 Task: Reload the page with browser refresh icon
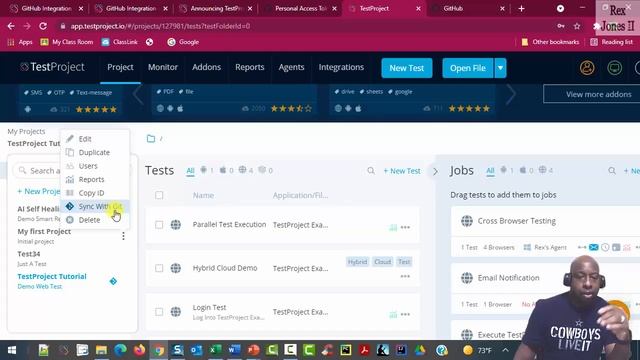[42, 26]
